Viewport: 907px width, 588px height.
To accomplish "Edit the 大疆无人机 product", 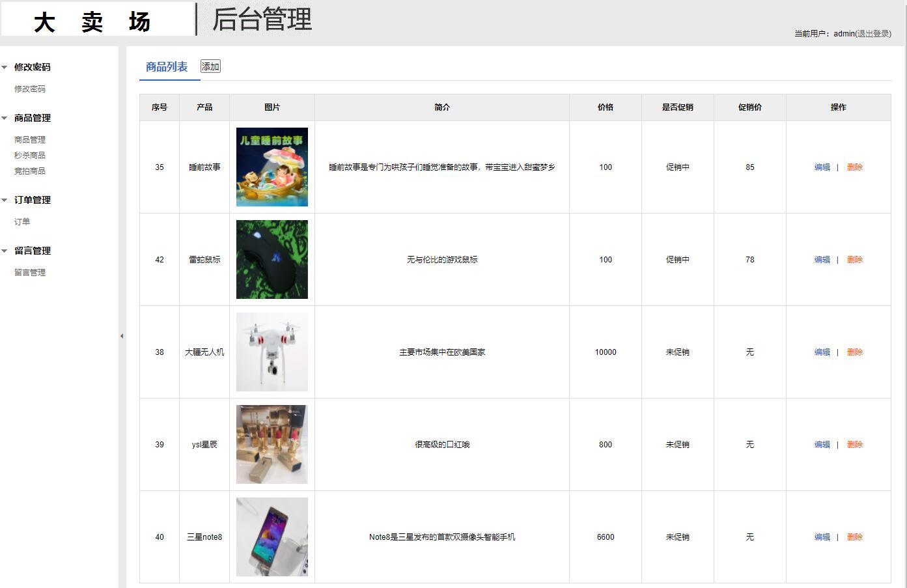I will coord(822,352).
